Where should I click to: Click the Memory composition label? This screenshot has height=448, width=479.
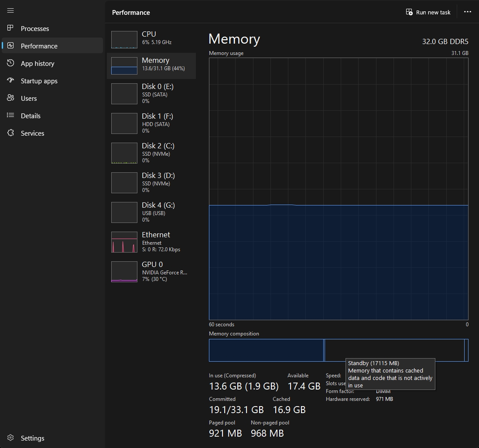coord(234,334)
